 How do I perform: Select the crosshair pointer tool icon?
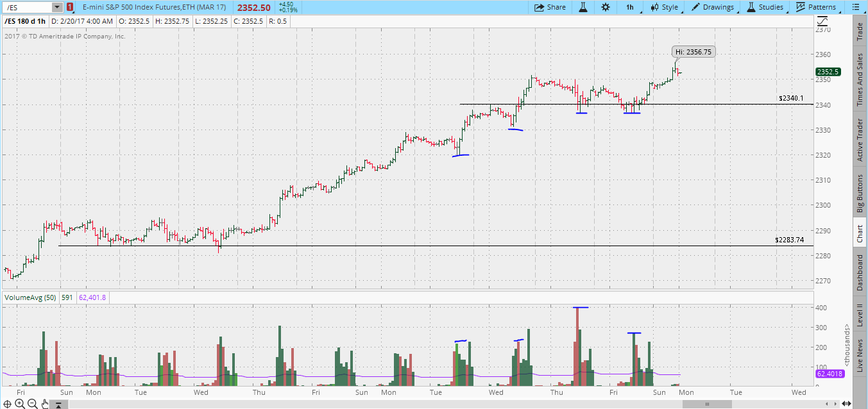click(x=7, y=403)
